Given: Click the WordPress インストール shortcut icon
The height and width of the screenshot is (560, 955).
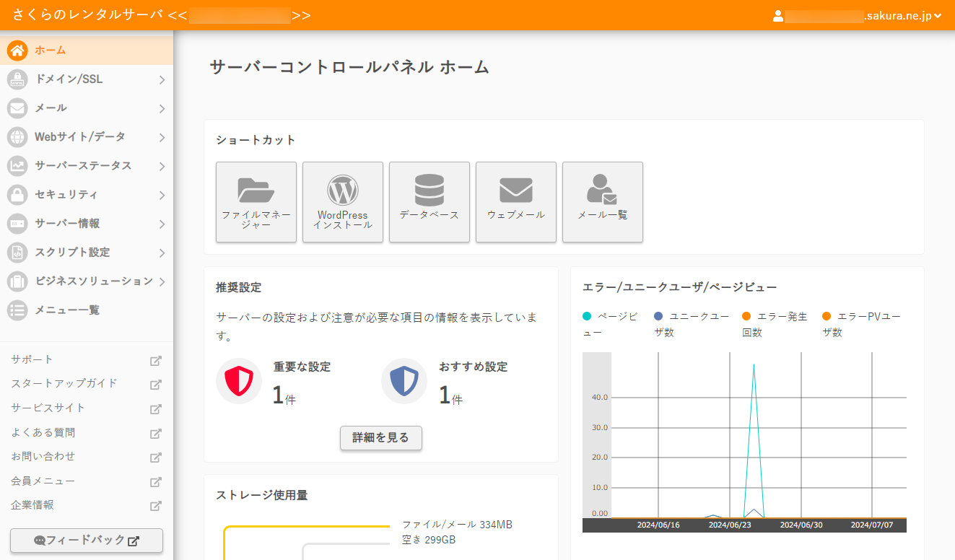Looking at the screenshot, I should 342,189.
